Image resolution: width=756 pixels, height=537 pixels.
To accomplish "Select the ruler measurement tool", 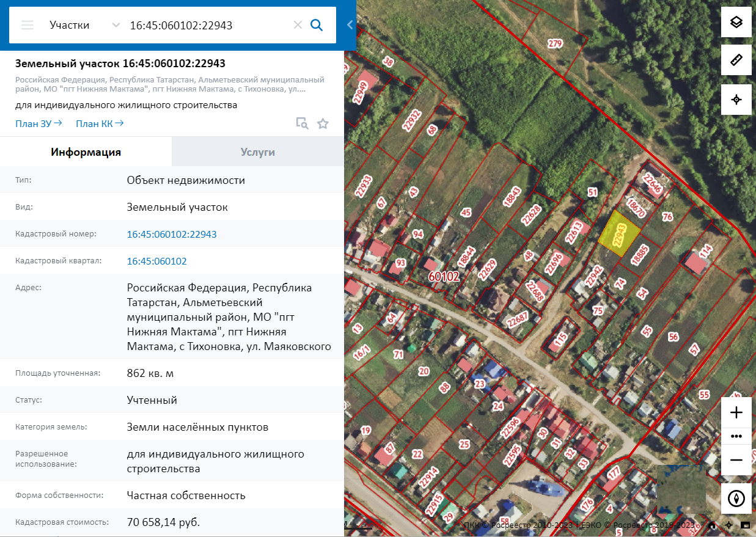I will click(x=736, y=60).
